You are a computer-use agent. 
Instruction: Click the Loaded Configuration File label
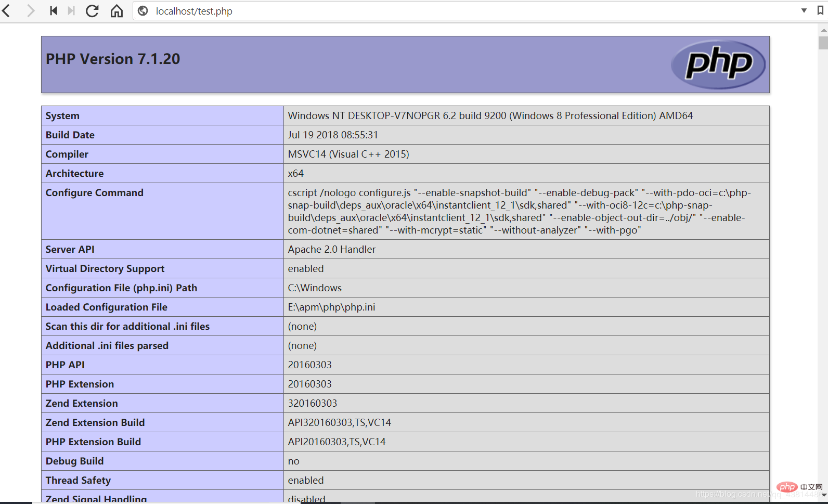pos(107,307)
